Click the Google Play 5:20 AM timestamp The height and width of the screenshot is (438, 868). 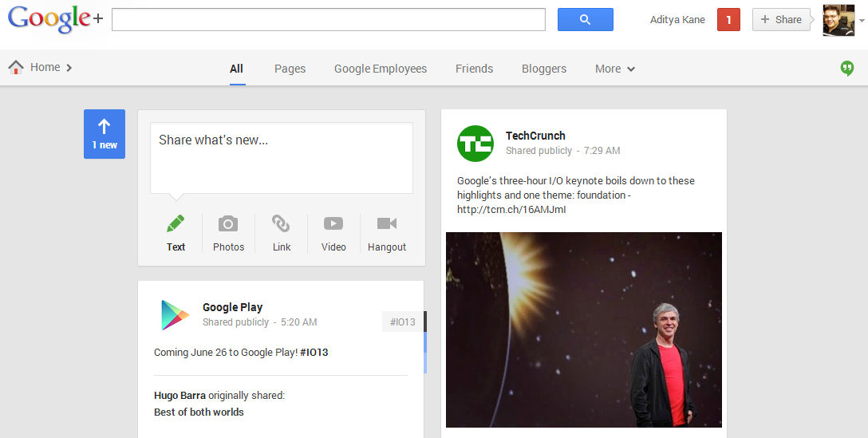[299, 322]
